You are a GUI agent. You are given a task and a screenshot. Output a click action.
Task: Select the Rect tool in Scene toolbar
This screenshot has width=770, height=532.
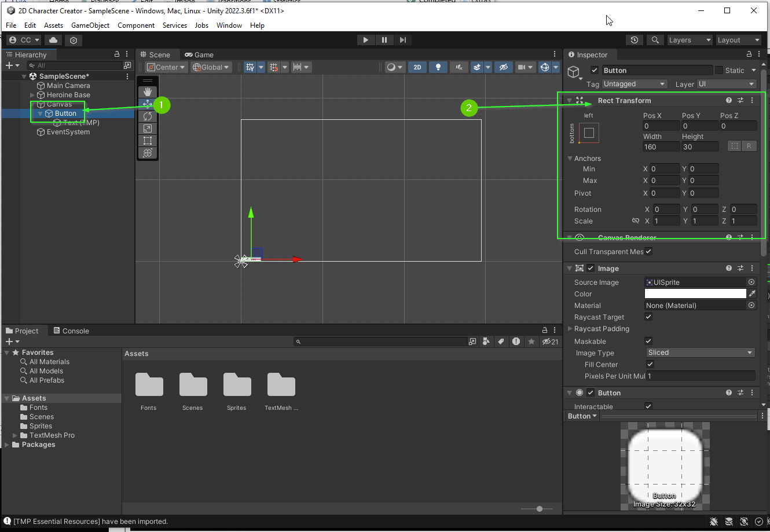pyautogui.click(x=148, y=141)
